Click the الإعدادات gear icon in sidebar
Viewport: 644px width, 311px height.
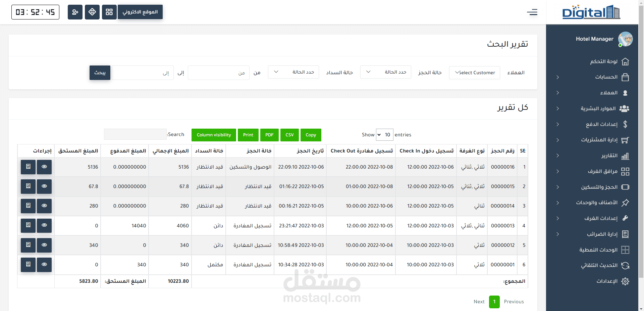pyautogui.click(x=625, y=281)
